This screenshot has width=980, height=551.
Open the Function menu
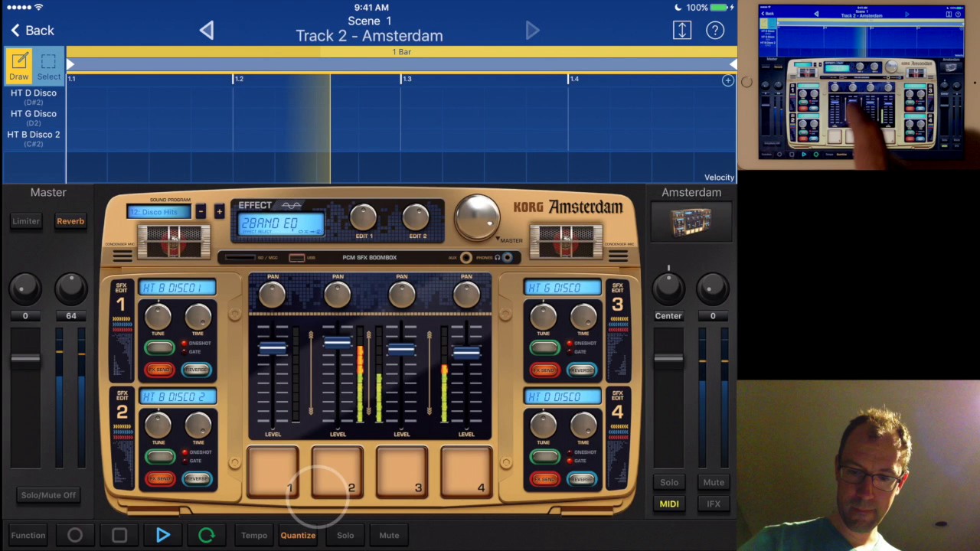pos(28,536)
